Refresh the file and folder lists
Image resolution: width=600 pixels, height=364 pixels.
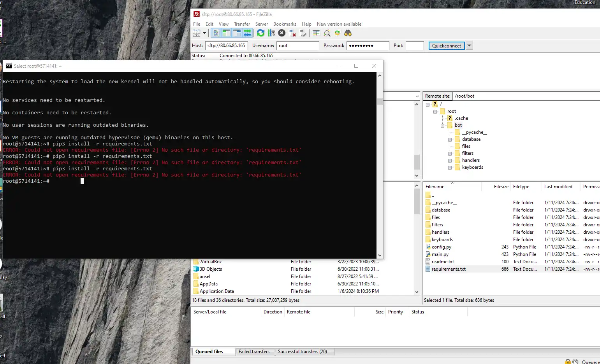(260, 33)
